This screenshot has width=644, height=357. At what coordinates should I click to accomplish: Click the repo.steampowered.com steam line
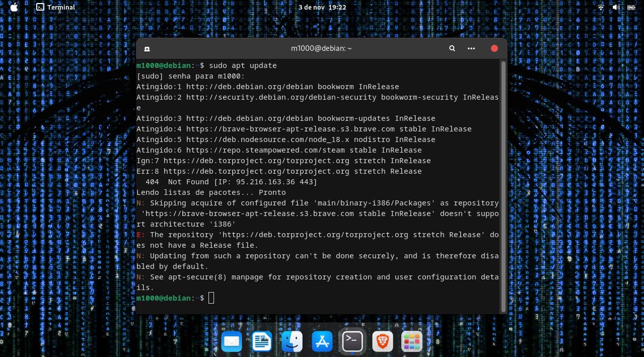coord(279,150)
